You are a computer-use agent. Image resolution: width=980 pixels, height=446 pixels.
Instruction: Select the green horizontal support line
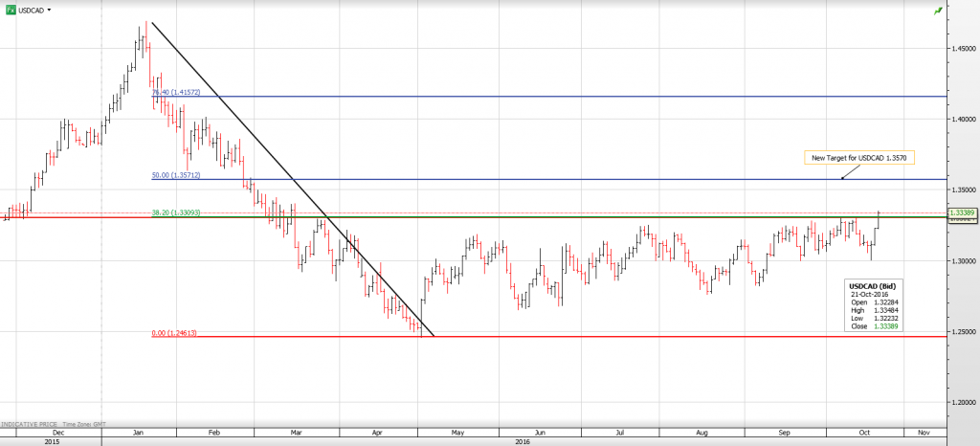(x=574, y=217)
